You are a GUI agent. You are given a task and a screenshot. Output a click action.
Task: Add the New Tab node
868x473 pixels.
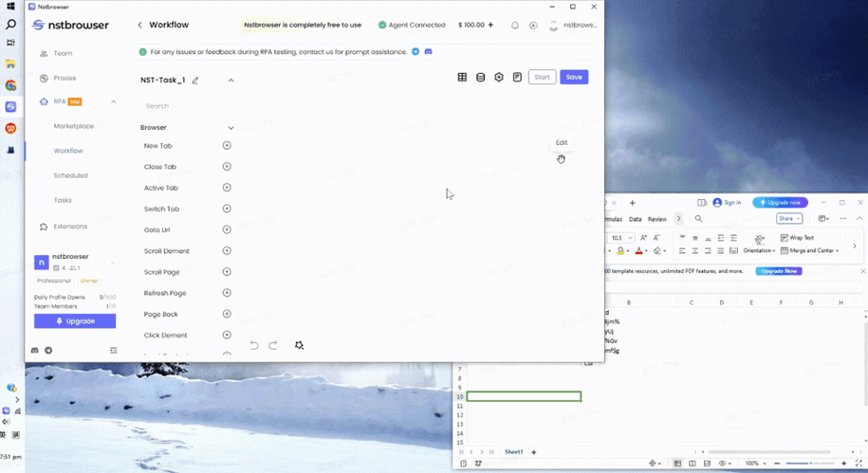point(227,145)
